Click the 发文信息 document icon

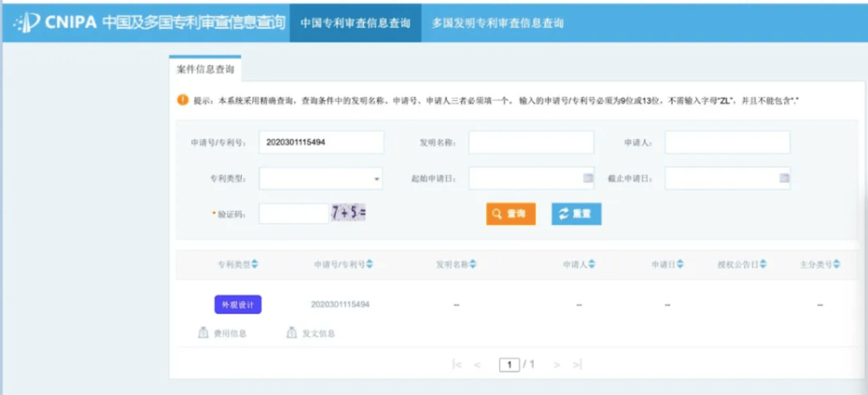point(292,333)
